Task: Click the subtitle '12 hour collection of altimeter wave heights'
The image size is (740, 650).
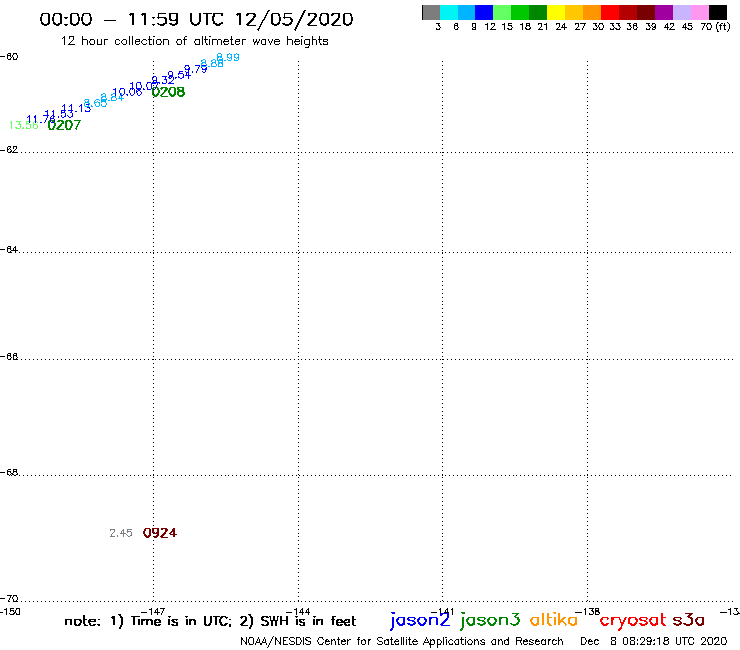Action: tap(194, 41)
